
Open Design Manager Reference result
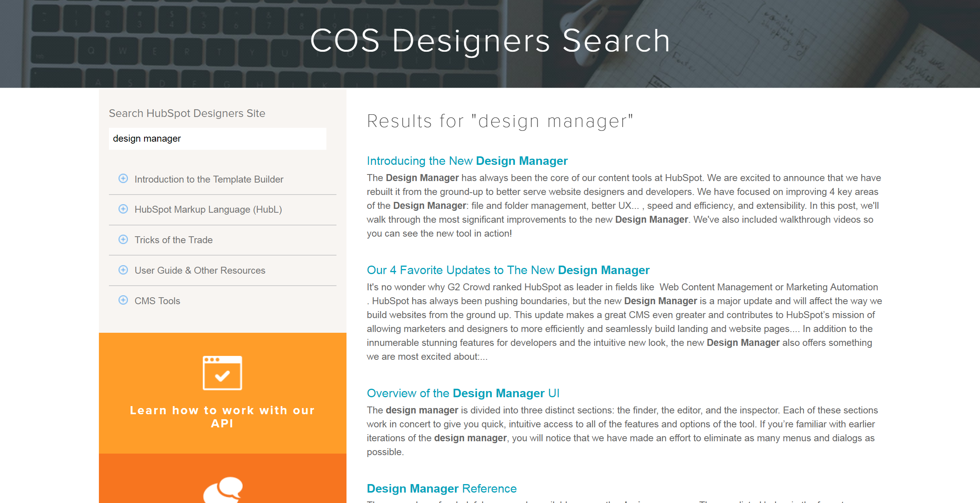(x=442, y=489)
